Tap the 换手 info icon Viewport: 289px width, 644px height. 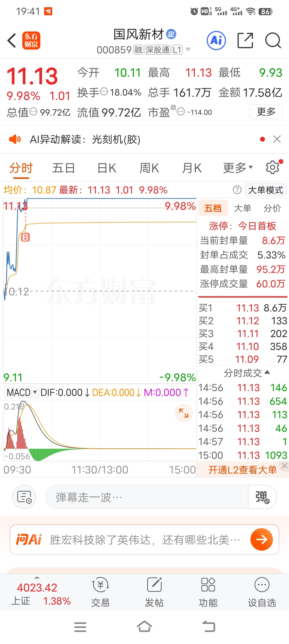[104, 92]
